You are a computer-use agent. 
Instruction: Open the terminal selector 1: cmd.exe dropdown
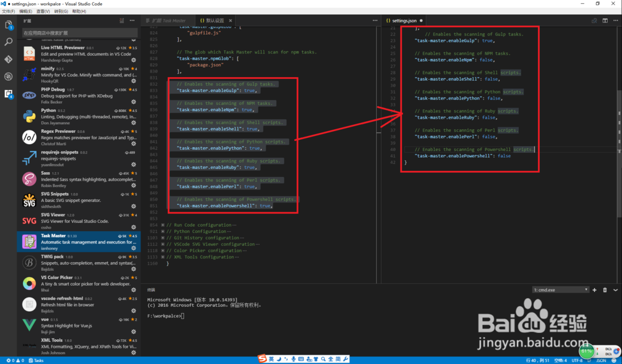(x=560, y=290)
